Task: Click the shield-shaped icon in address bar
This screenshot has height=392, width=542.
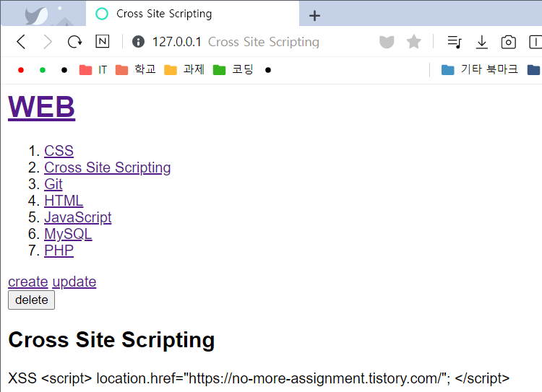Action: [387, 42]
